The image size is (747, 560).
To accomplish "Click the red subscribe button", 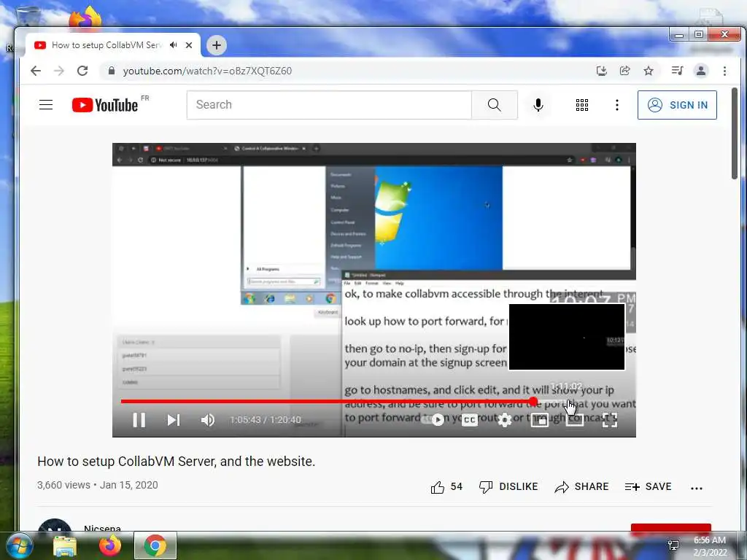I will (671, 528).
